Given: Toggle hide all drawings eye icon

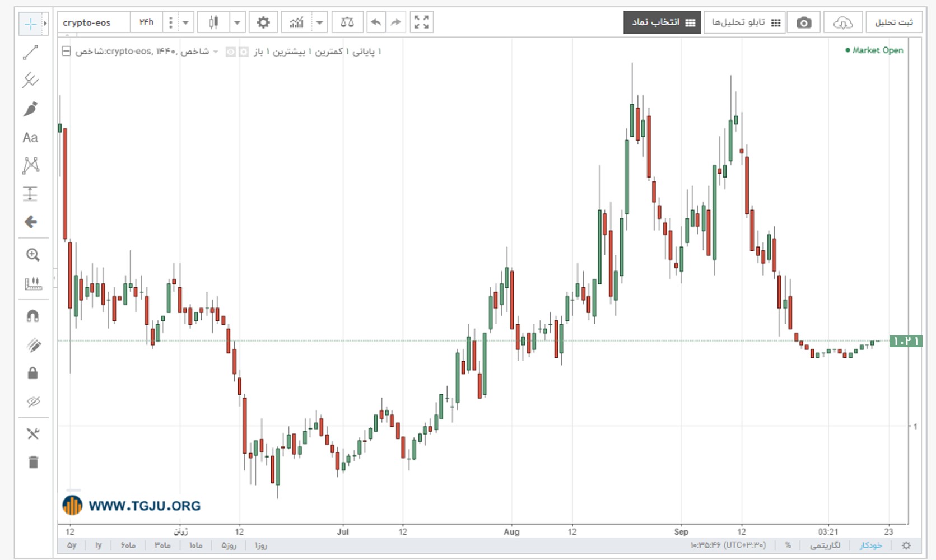Looking at the screenshot, I should pyautogui.click(x=33, y=402).
